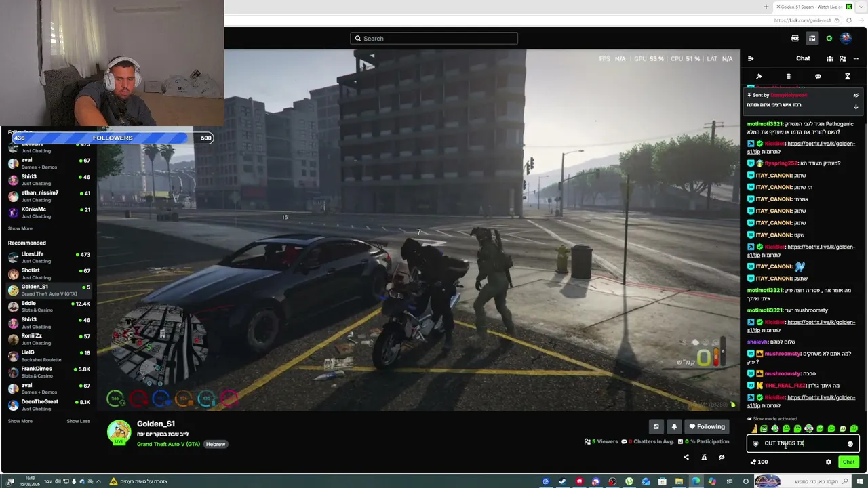This screenshot has width=868, height=488.
Task: Open Eddie Slots & Casino channel
Action: tap(49, 306)
